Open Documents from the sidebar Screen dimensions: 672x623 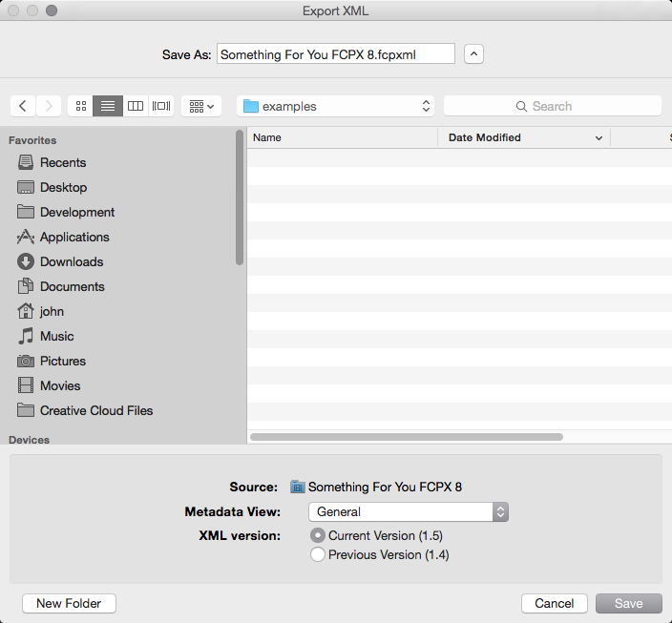click(x=72, y=286)
